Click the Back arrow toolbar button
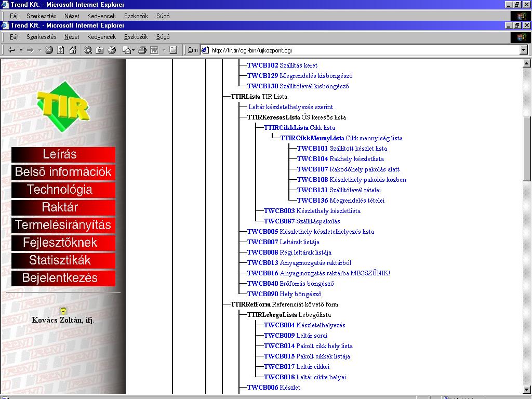Image resolution: width=532 pixels, height=399 pixels. point(11,50)
